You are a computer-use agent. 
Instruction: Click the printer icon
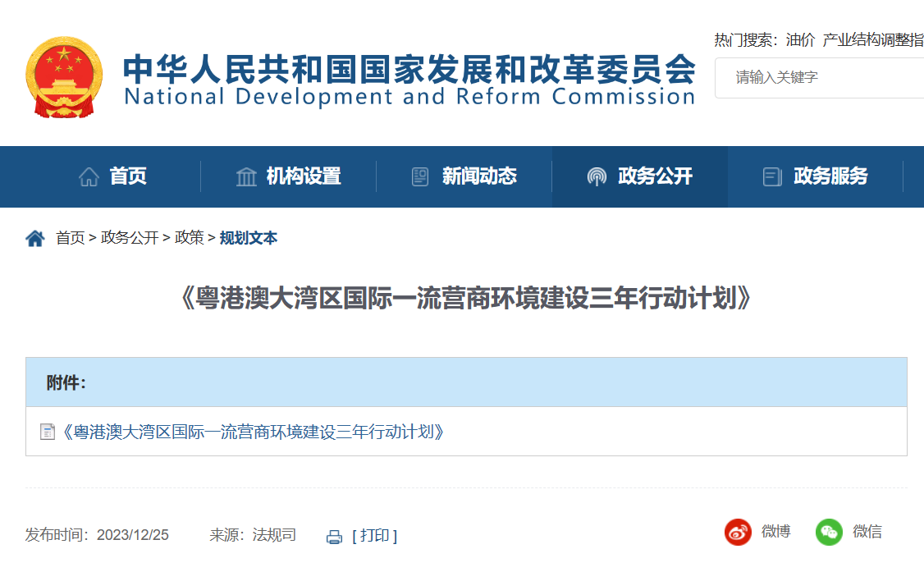pyautogui.click(x=334, y=537)
